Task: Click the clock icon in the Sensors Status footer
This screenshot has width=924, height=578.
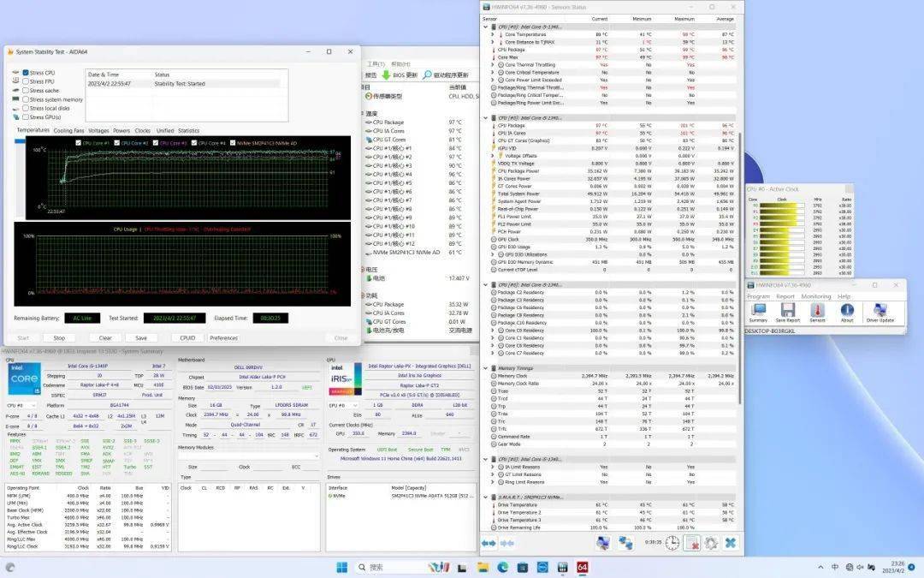Action: (x=672, y=543)
